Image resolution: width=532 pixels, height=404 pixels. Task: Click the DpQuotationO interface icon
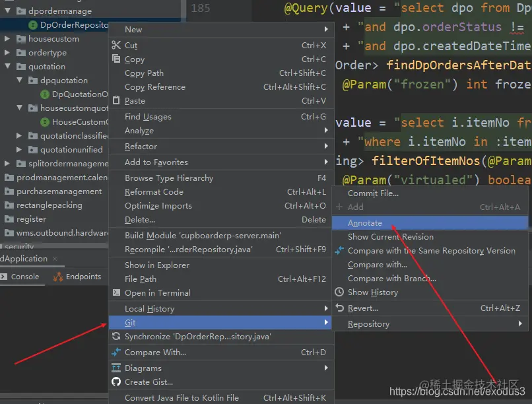[x=45, y=94]
